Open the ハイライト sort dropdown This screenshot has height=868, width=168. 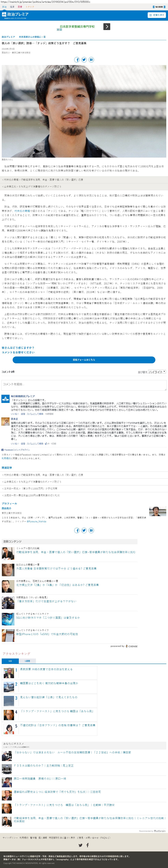point(157,372)
